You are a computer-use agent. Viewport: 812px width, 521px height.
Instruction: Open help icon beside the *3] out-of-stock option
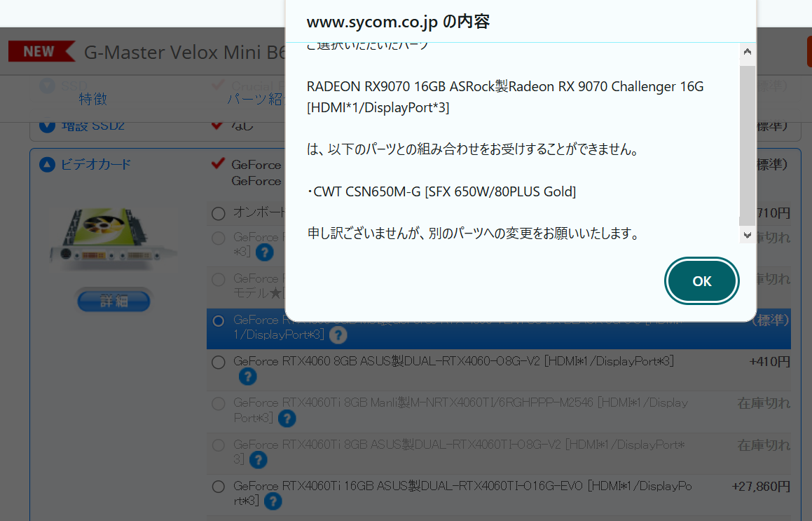click(264, 252)
